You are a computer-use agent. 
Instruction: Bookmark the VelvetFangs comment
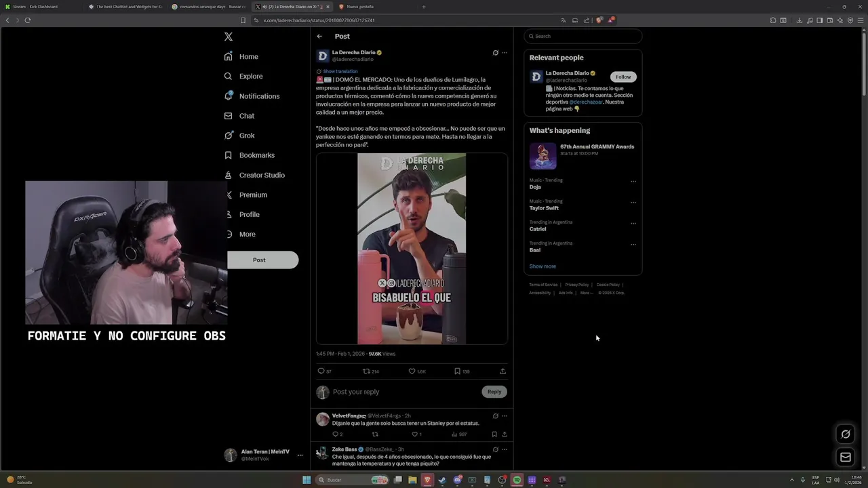click(494, 434)
